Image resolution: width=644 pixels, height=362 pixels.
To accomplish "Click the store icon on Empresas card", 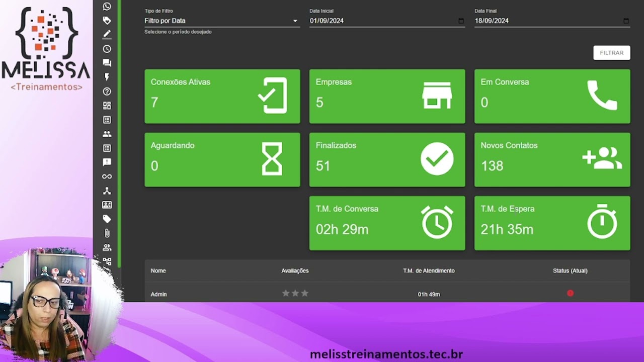I will 437,95.
